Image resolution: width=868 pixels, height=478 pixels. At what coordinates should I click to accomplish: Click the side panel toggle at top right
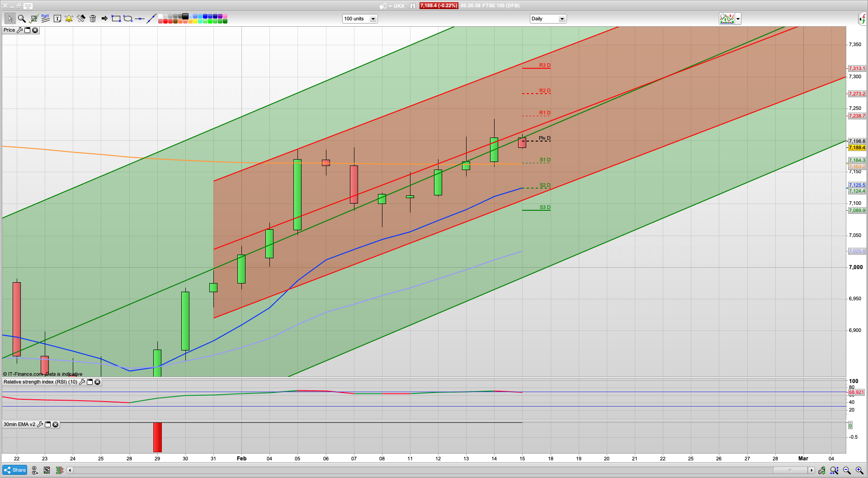[x=863, y=19]
